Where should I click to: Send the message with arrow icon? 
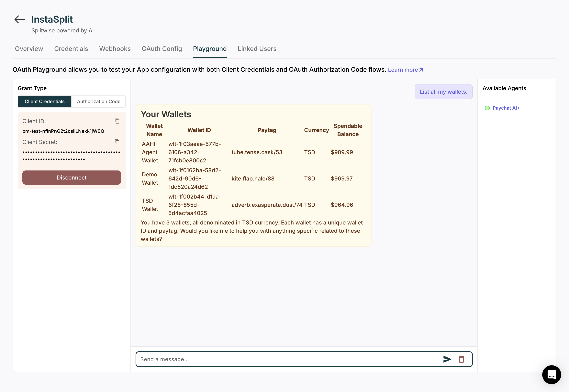click(447, 359)
